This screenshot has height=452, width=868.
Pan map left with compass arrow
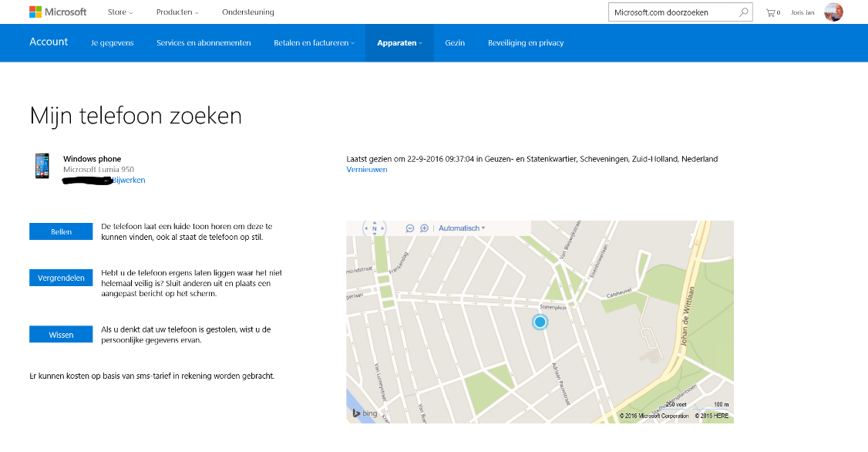[x=366, y=228]
